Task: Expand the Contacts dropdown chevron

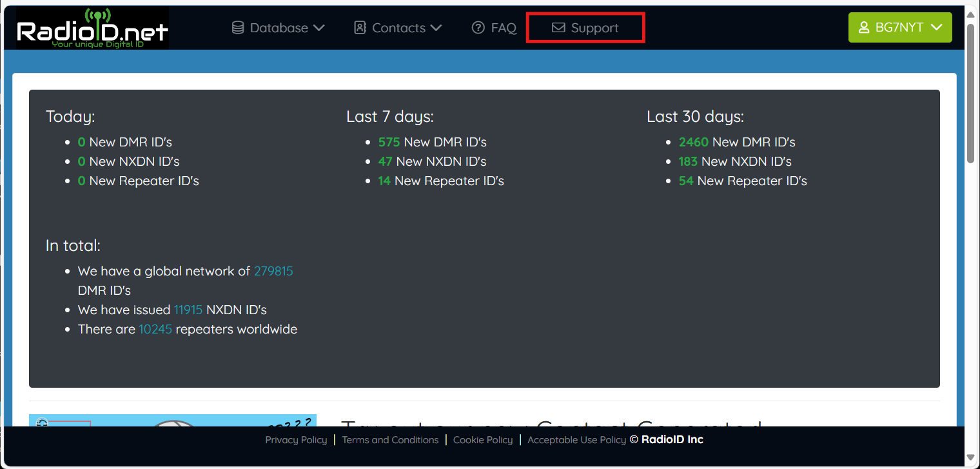Action: pos(436,28)
